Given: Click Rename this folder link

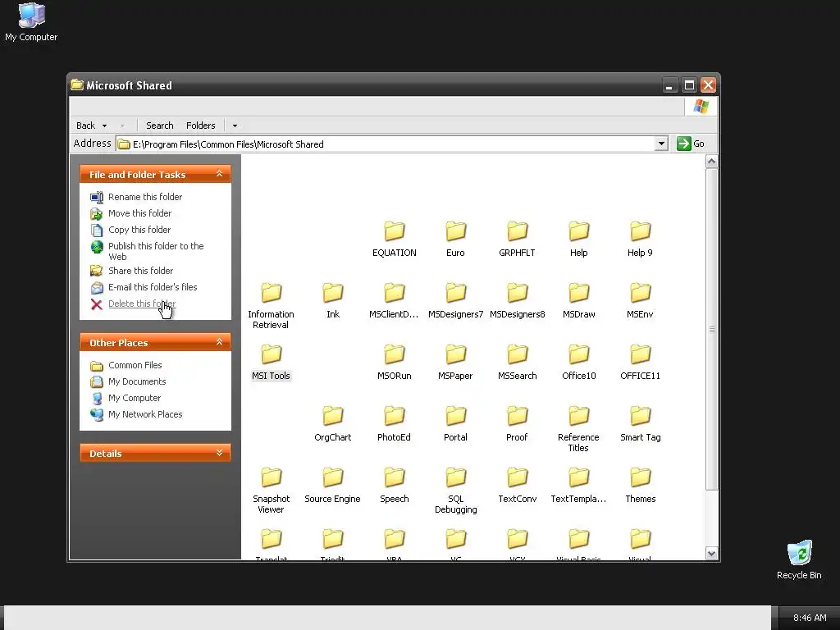Looking at the screenshot, I should click(x=145, y=197).
